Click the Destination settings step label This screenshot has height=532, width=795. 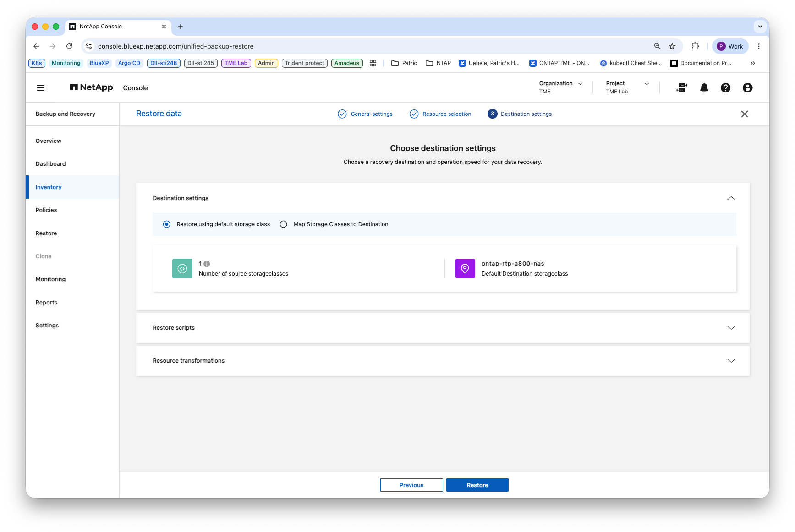click(x=526, y=114)
